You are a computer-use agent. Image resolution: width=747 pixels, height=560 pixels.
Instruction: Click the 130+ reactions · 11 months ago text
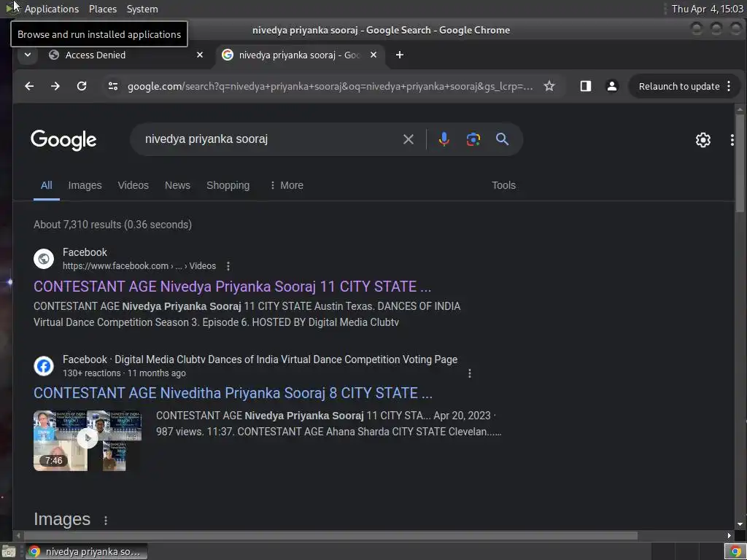point(124,373)
